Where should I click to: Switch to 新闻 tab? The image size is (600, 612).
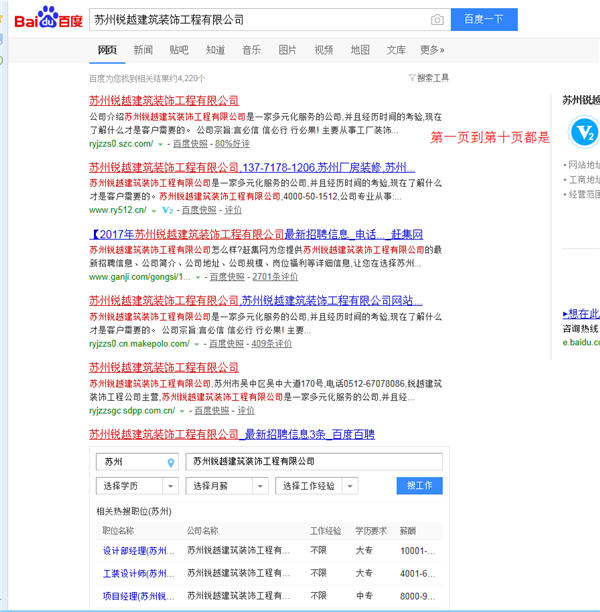point(143,50)
